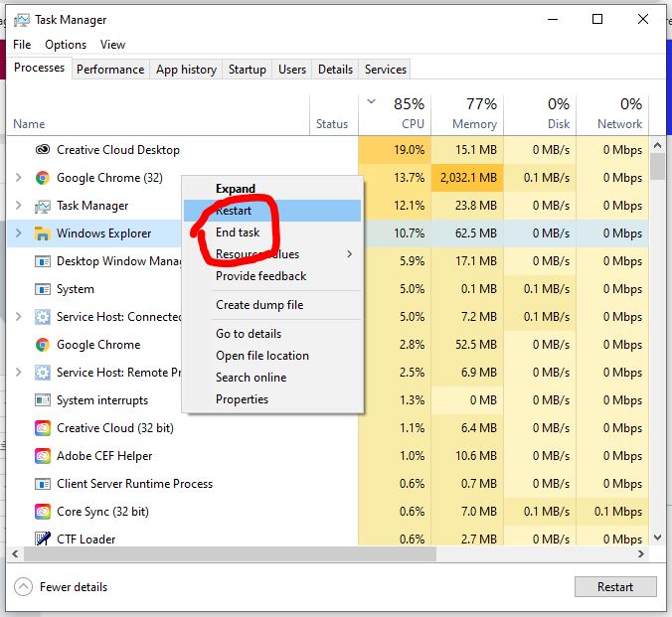Click the horizontal scrollbar thumb
Viewport: 672px width, 617px height.
pyautogui.click(x=231, y=553)
